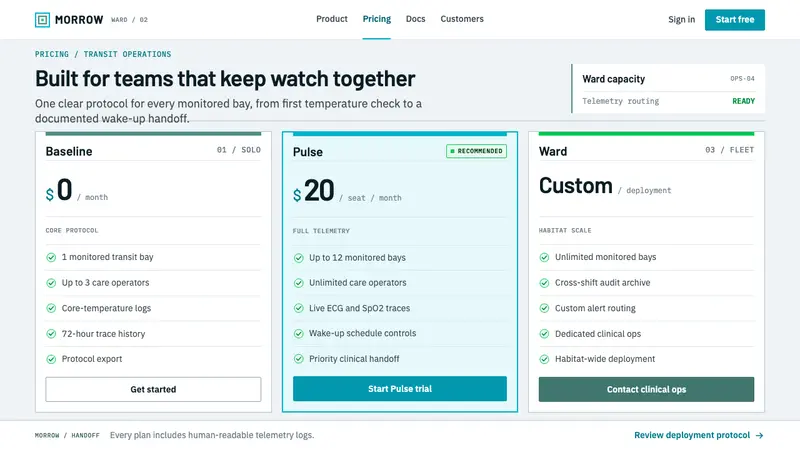Viewport: 800px width, 450px height.
Task: Click Start Pulse trial button
Action: [x=400, y=389]
